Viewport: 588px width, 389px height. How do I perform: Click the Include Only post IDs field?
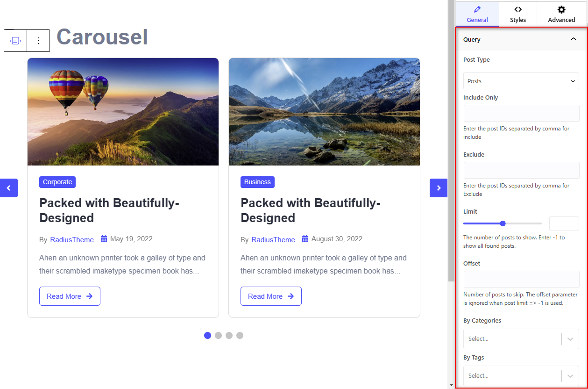coord(521,113)
